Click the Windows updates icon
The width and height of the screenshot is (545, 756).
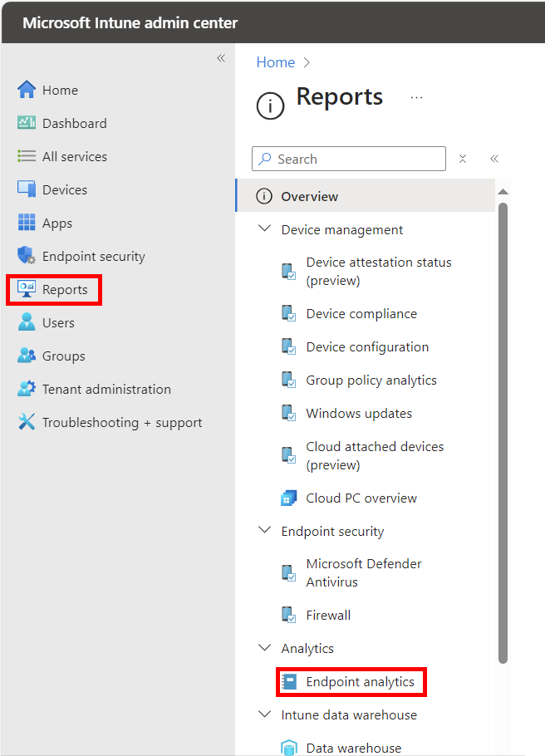pos(288,413)
